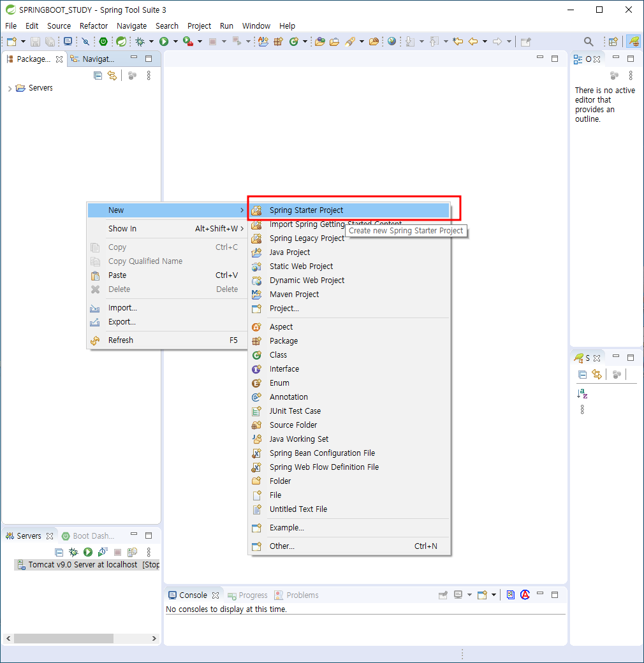Click Show In in the context menu
Screen dimensions: 644x663
point(167,229)
